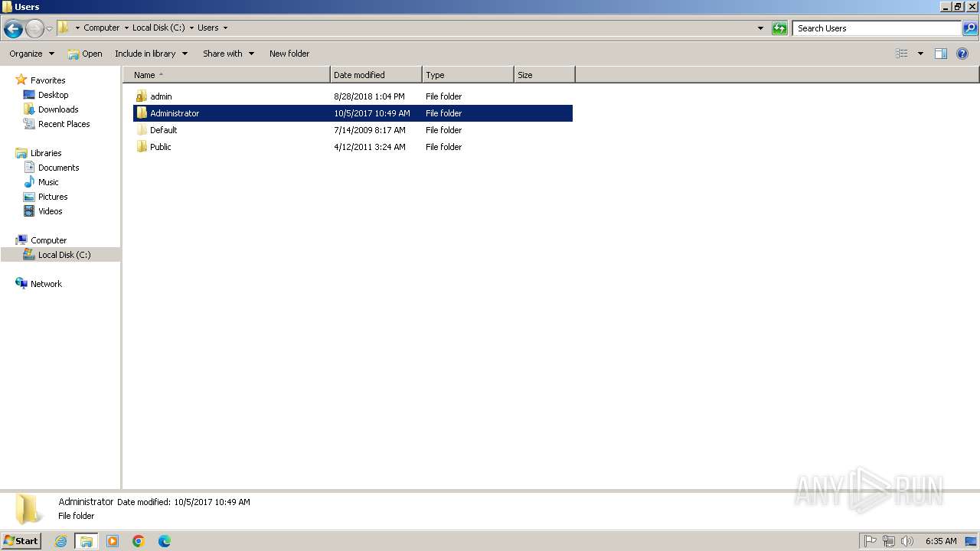The width and height of the screenshot is (980, 551).
Task: Open More view options dropdown arrow
Action: 920,54
